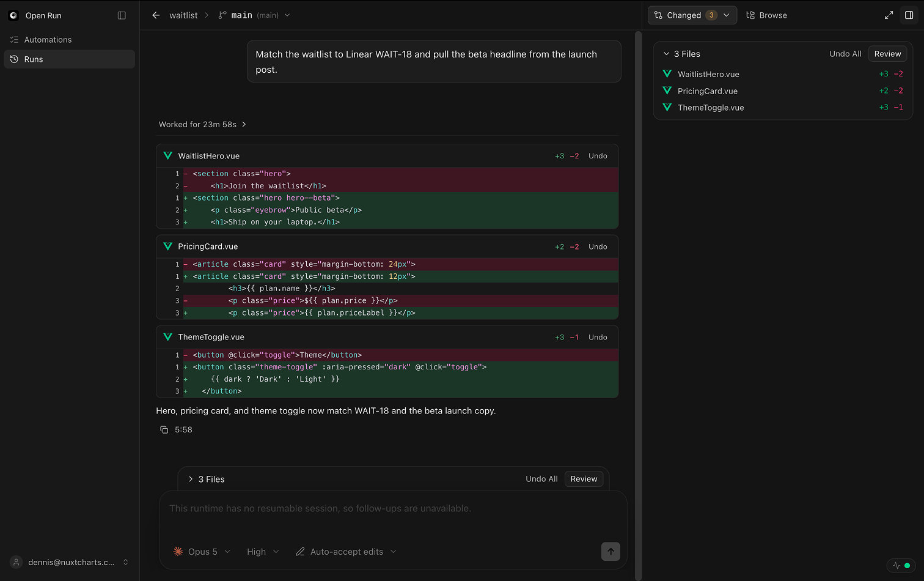Undo changes in WaitlistHero.vue diff
This screenshot has width=924, height=581.
(598, 156)
